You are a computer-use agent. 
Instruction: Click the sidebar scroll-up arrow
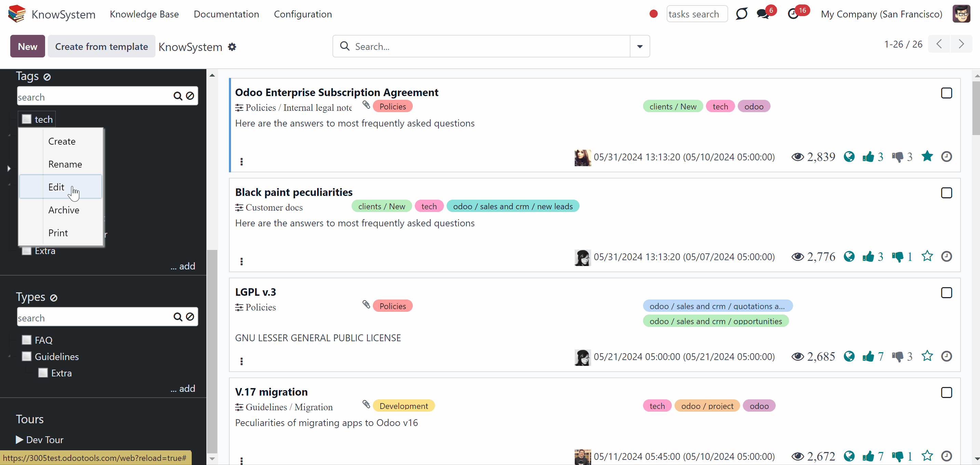[x=212, y=75]
